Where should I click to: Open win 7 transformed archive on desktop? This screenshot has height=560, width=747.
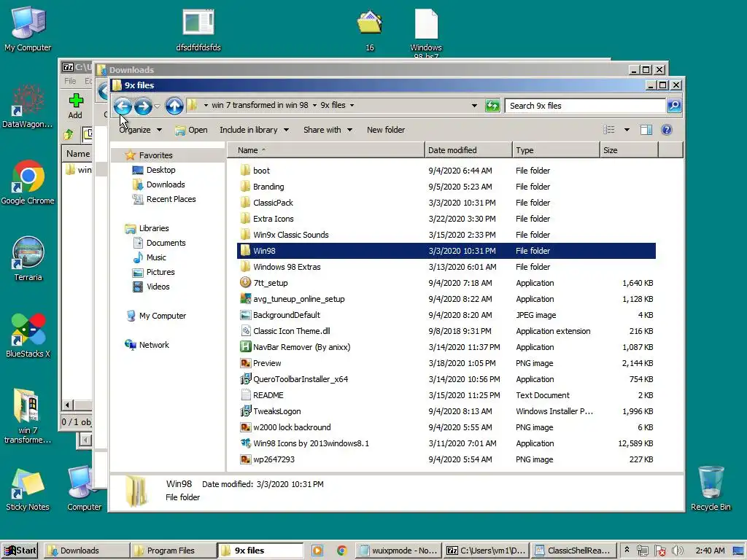(28, 416)
